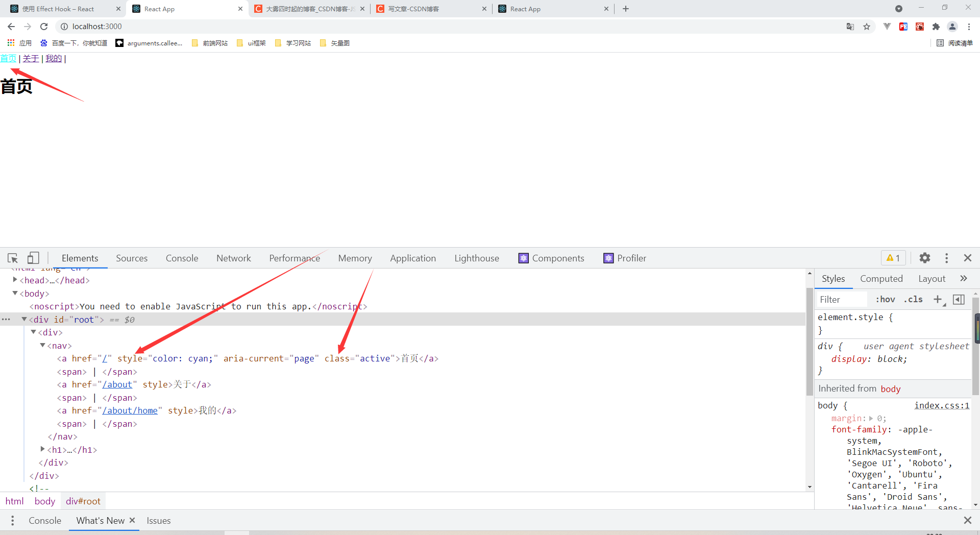Open the Chrome extensions puzzle icon

click(x=936, y=27)
